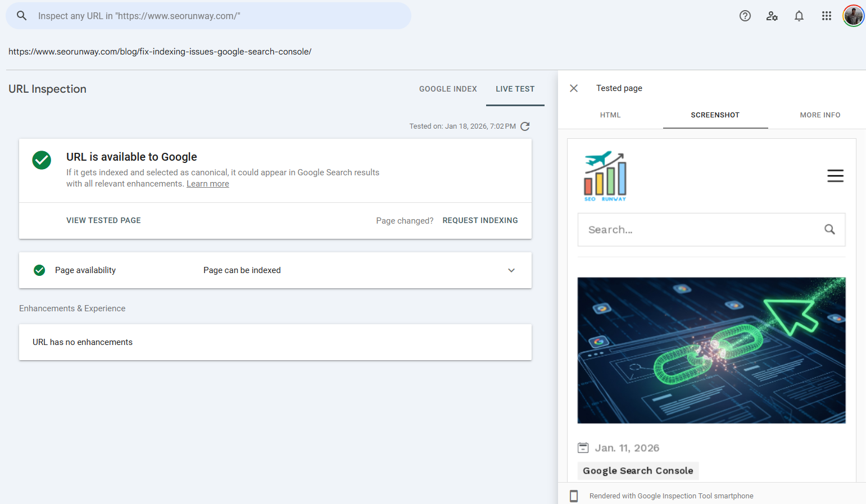Open user and permissions settings icon
The width and height of the screenshot is (866, 504).
[772, 16]
